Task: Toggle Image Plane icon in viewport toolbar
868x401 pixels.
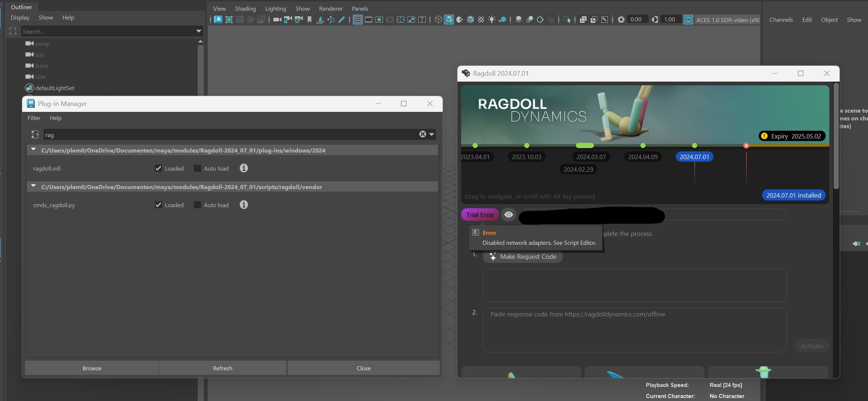Action: tap(320, 20)
